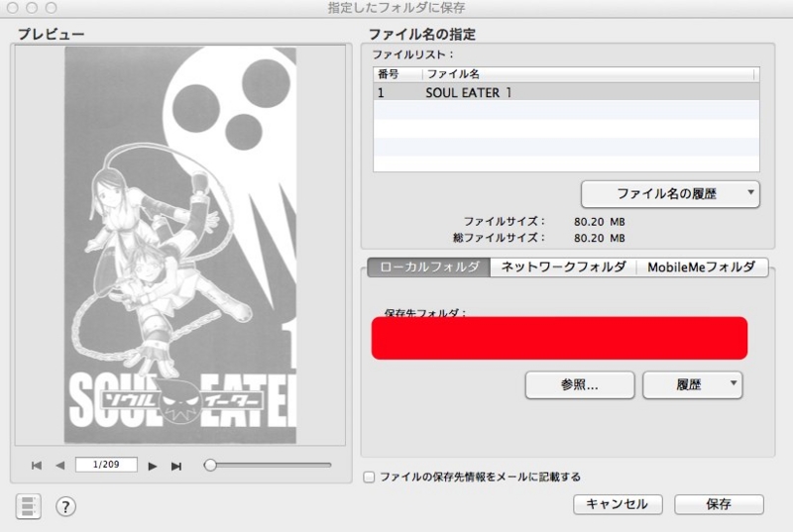793x532 pixels.
Task: Click the 1/209 page number field
Action: (x=106, y=465)
